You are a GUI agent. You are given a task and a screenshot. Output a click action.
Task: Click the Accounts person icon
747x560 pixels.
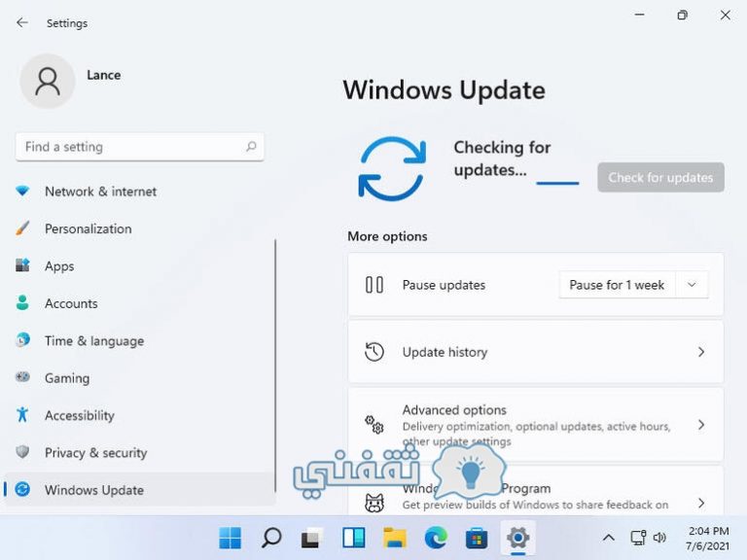22,302
